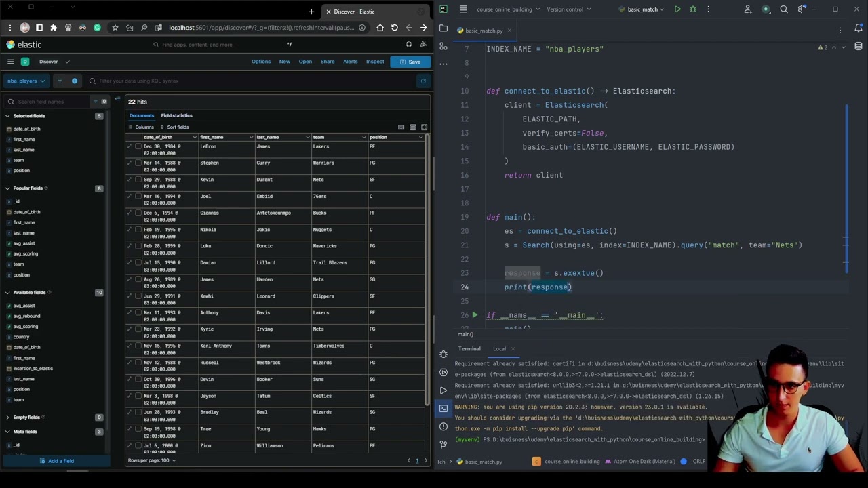Add a filter with plus icon
Screen dimensions: 868x488
tap(75, 81)
